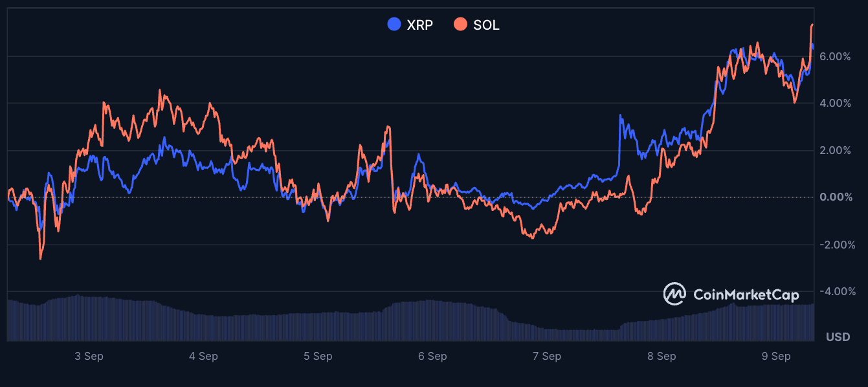Click the USD currency label
This screenshot has width=868, height=387.
(x=838, y=337)
